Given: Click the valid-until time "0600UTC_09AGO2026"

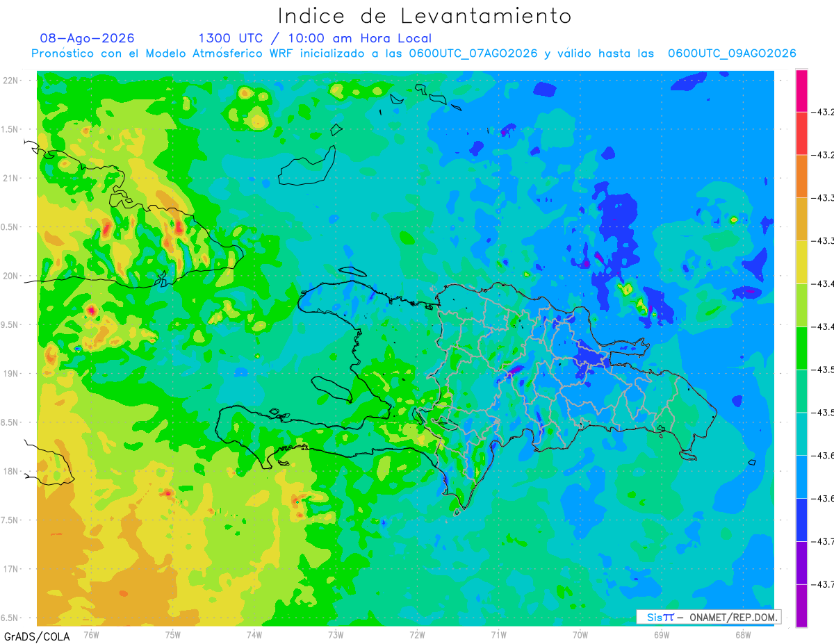Looking at the screenshot, I should click(732, 53).
